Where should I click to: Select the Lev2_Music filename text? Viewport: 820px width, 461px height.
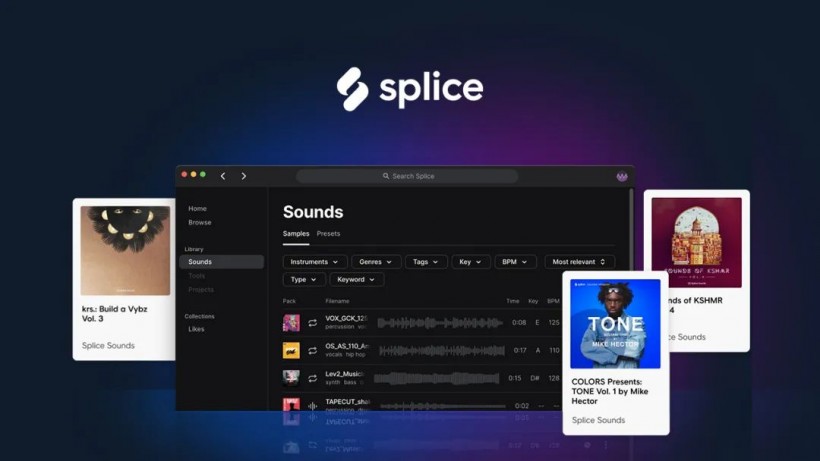[344, 374]
